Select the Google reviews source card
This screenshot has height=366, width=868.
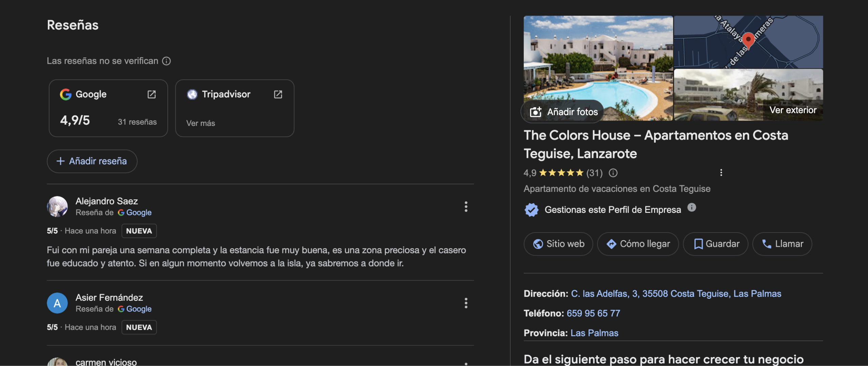point(108,108)
